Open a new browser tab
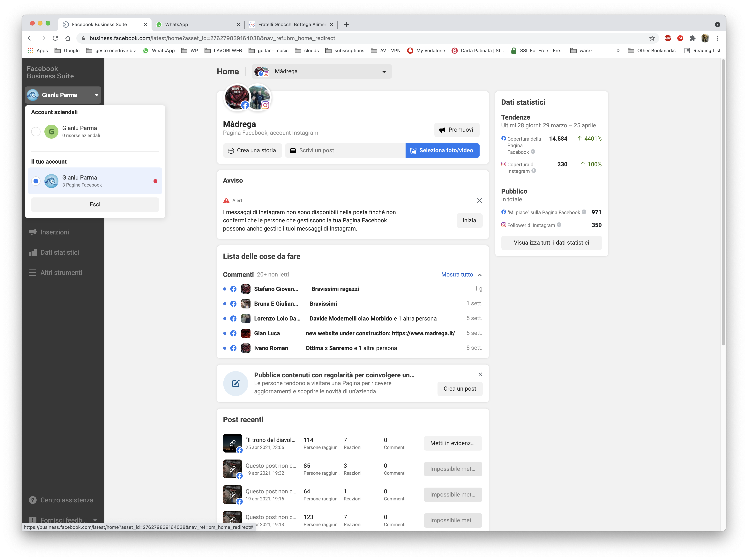Screen dimensions: 748x560 coord(346,24)
